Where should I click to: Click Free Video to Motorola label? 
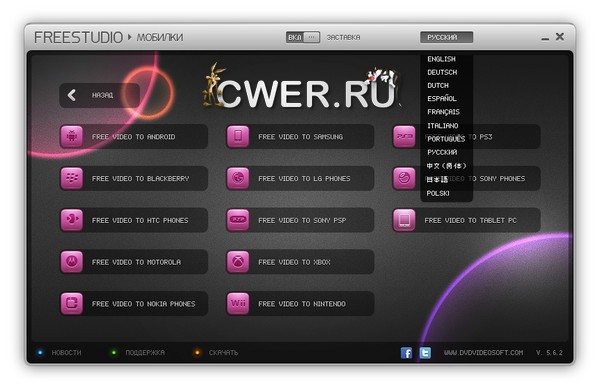(136, 262)
